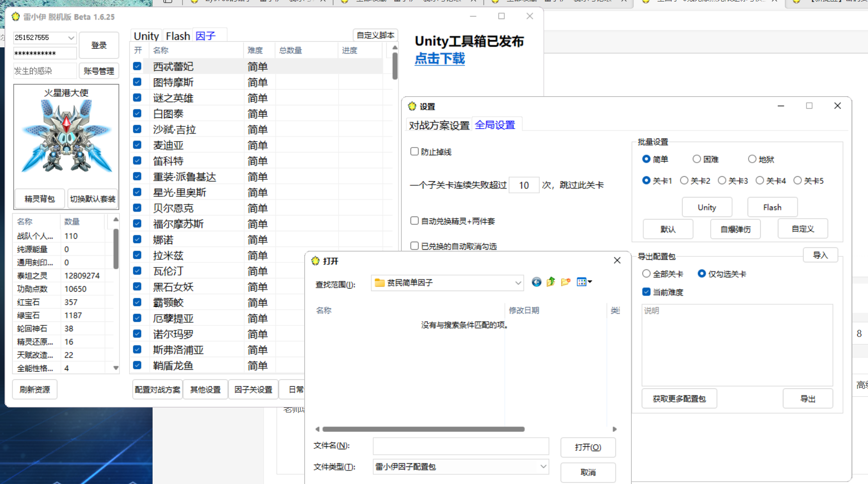
Task: Click the 设置 window's title bar icon
Action: pos(412,106)
